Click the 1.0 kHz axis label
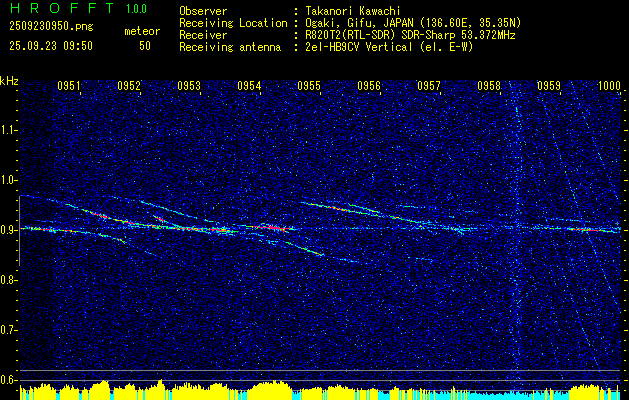 click(x=8, y=180)
